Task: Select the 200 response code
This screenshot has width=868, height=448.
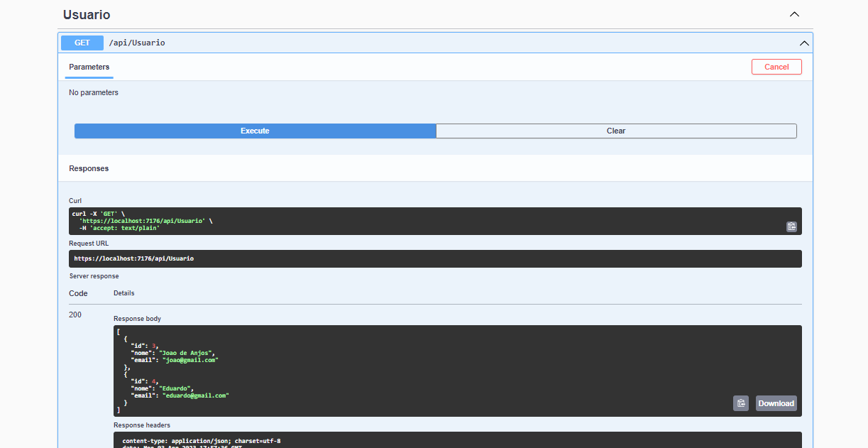Action: coord(75,315)
